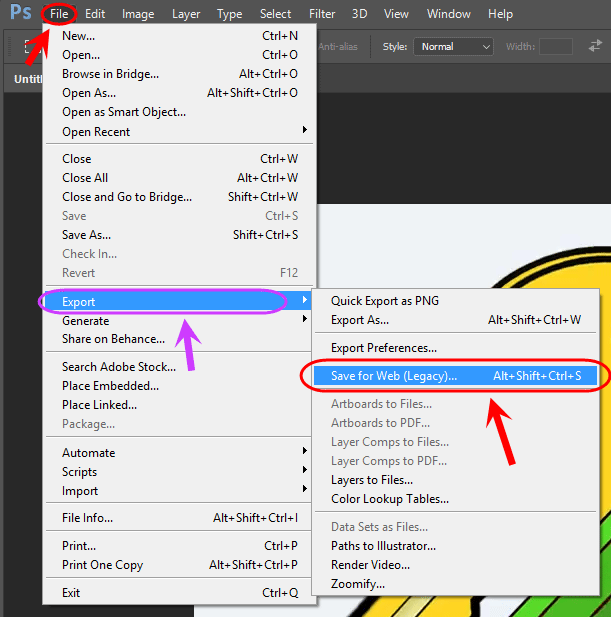Click the Width input field
Screen dimensions: 611x617
point(556,47)
